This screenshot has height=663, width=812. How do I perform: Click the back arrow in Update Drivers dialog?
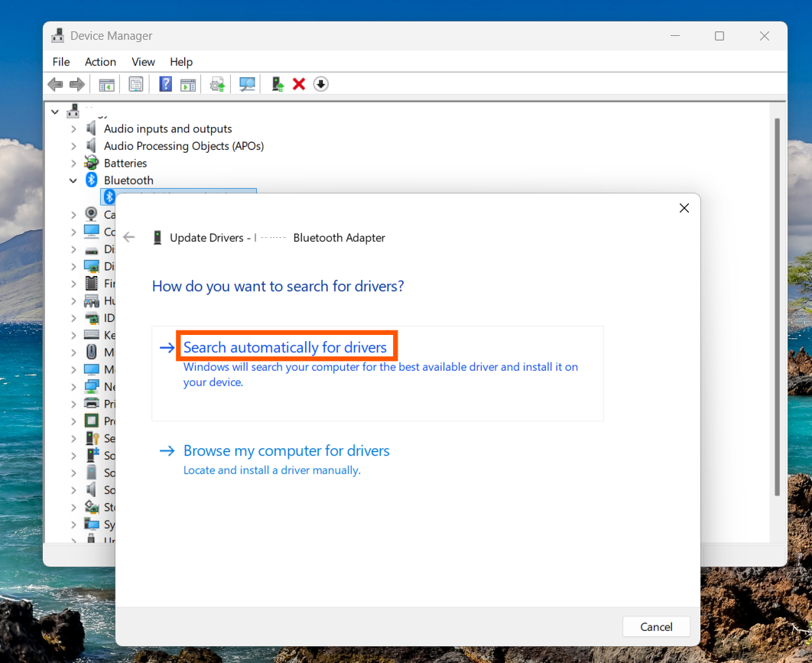(x=128, y=237)
